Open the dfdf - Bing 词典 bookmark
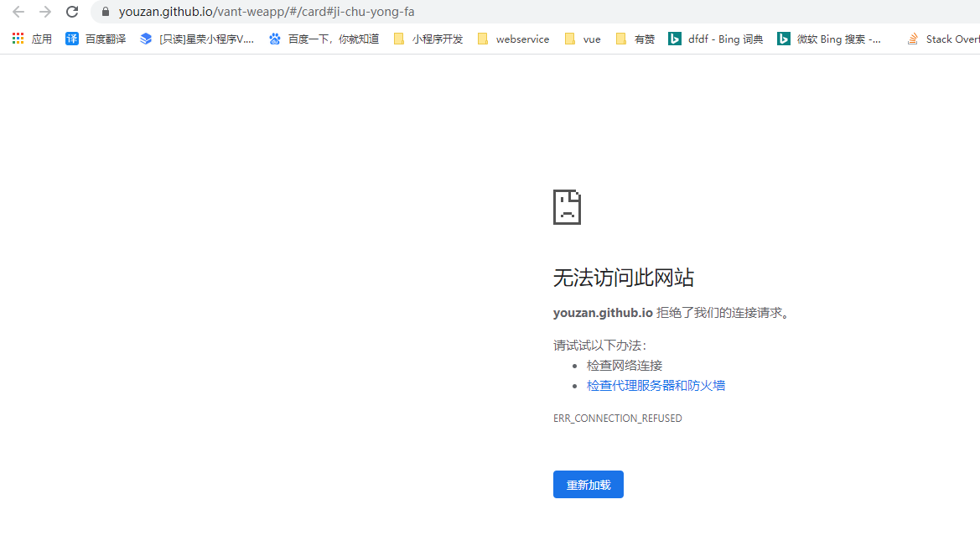This screenshot has height=541, width=980. pyautogui.click(x=716, y=39)
